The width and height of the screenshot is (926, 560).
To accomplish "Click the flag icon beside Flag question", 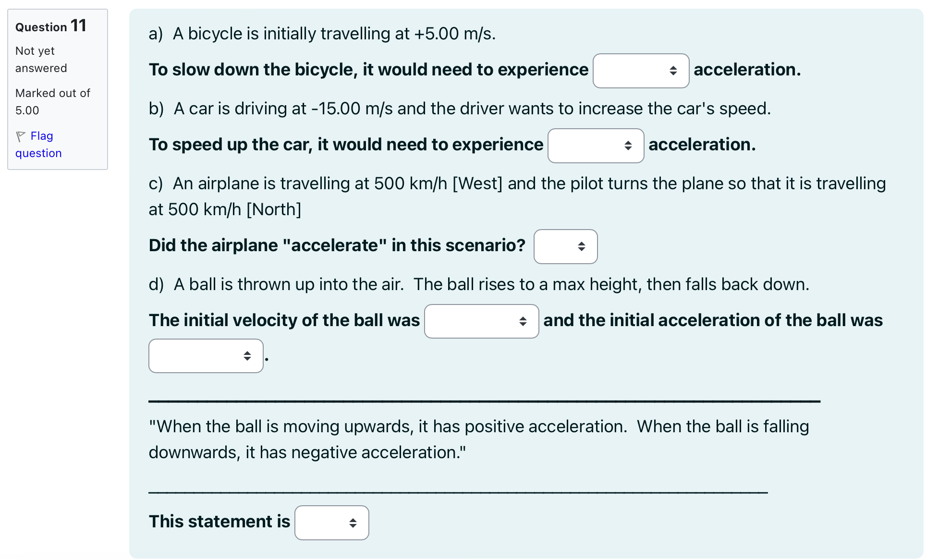I will coord(21,136).
